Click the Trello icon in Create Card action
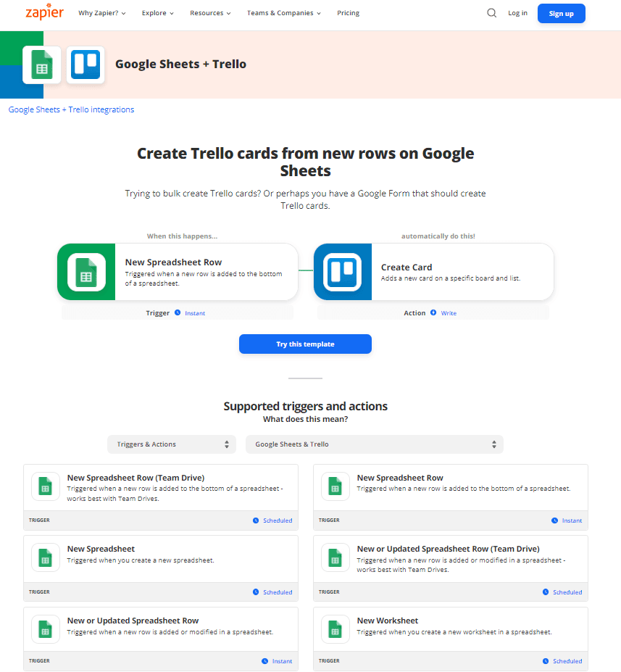Image resolution: width=621 pixels, height=672 pixels. coord(342,272)
